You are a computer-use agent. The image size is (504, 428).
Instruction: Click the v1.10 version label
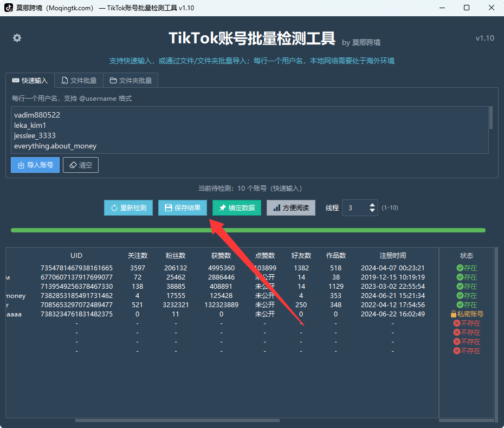[x=484, y=38]
